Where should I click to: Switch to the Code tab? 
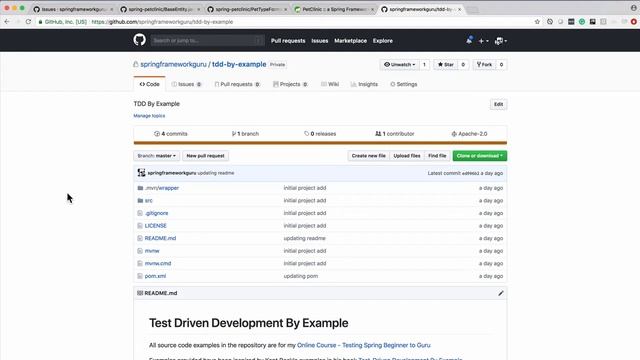[149, 84]
